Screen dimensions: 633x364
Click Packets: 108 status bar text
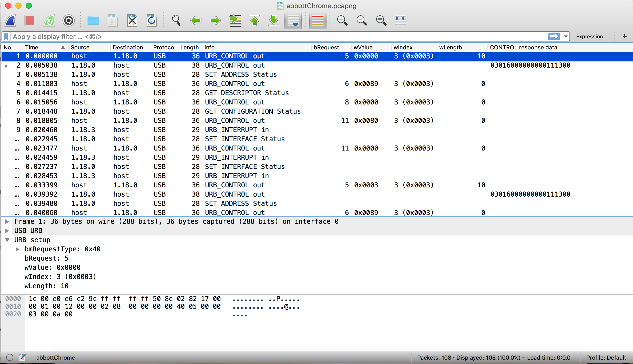click(x=434, y=358)
